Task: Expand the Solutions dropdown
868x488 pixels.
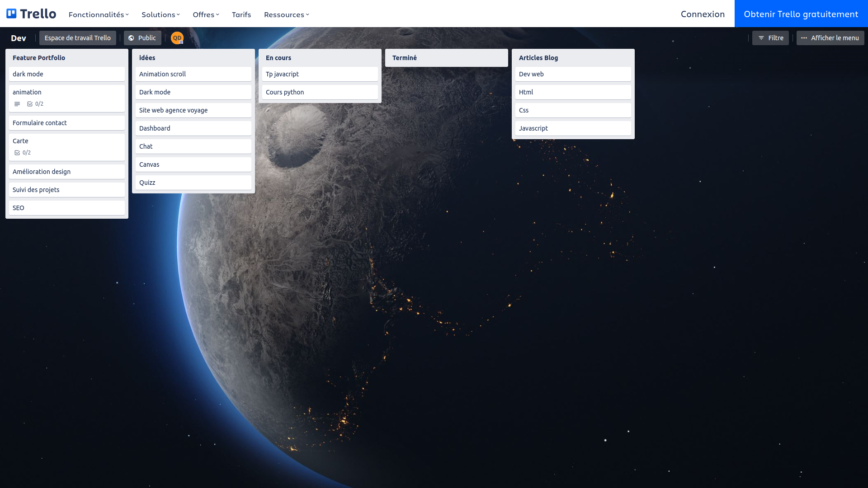Action: click(160, 14)
